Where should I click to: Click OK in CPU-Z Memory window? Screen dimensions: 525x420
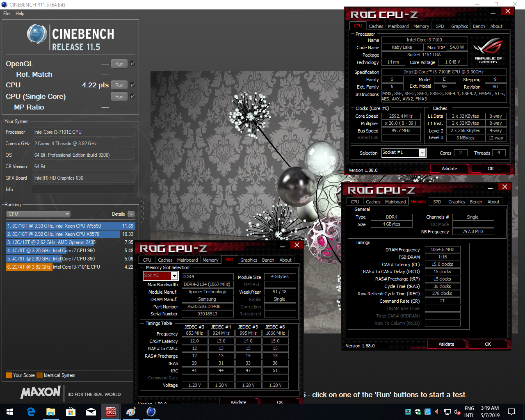(488, 344)
